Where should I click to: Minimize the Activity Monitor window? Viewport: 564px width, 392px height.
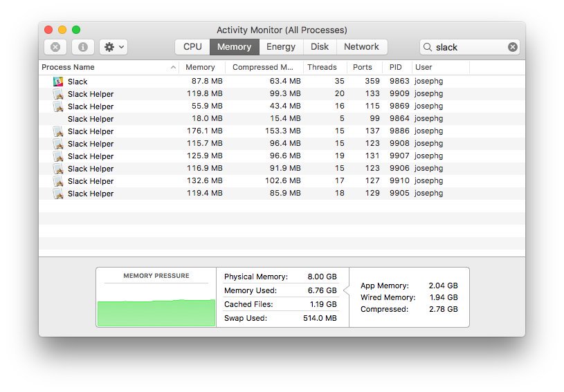[x=62, y=30]
